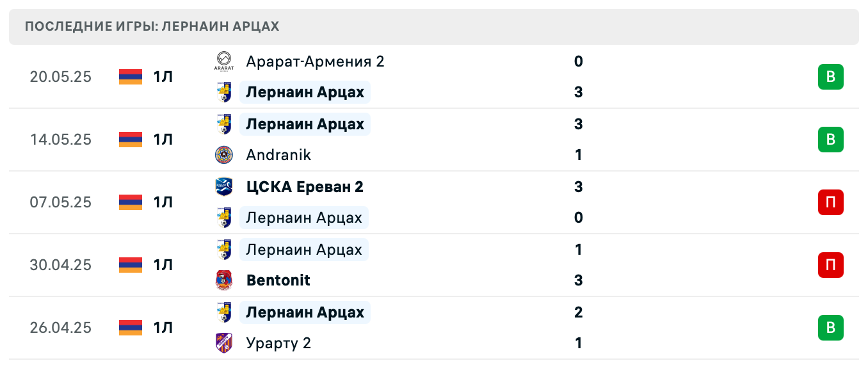Click Armenian flag for 07.05.25 match

131,202
